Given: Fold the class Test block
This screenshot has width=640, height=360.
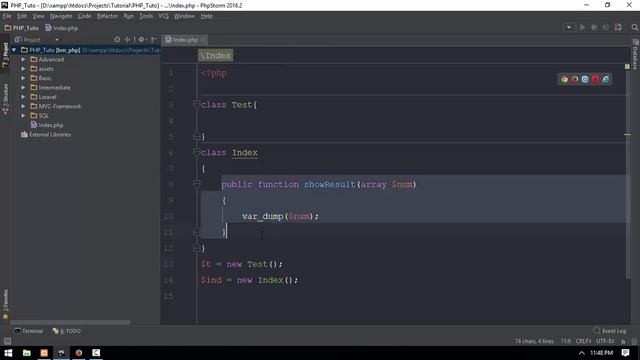Looking at the screenshot, I should [x=196, y=105].
